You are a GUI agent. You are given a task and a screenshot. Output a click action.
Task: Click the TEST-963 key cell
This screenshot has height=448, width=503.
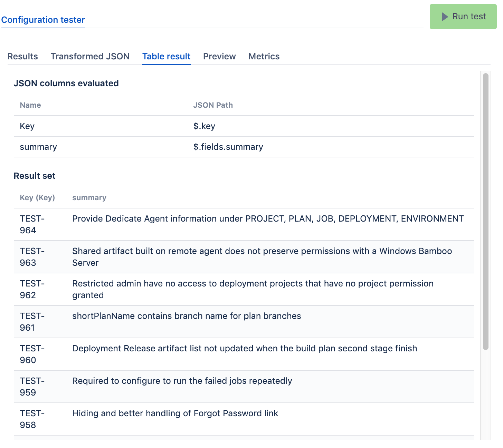coord(32,257)
